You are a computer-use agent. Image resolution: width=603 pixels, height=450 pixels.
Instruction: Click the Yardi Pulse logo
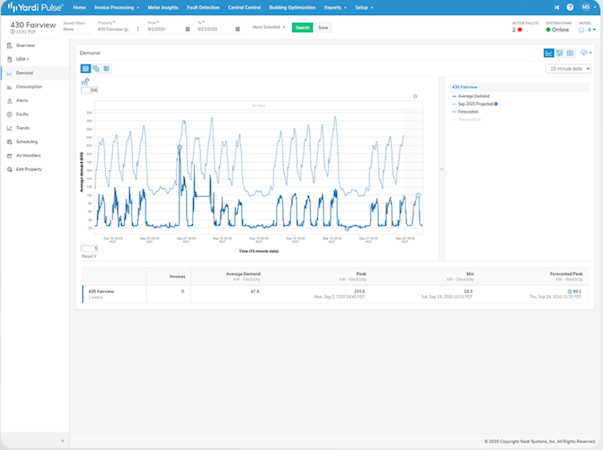(35, 7)
